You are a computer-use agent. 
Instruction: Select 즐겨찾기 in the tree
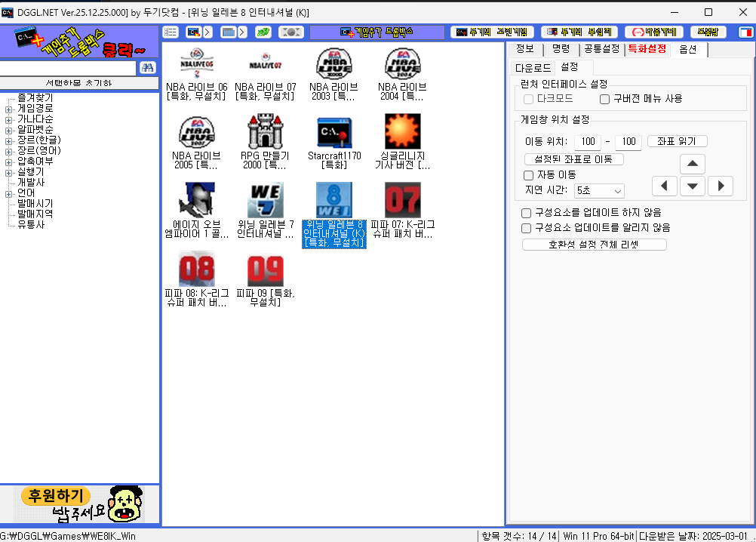[x=35, y=98]
